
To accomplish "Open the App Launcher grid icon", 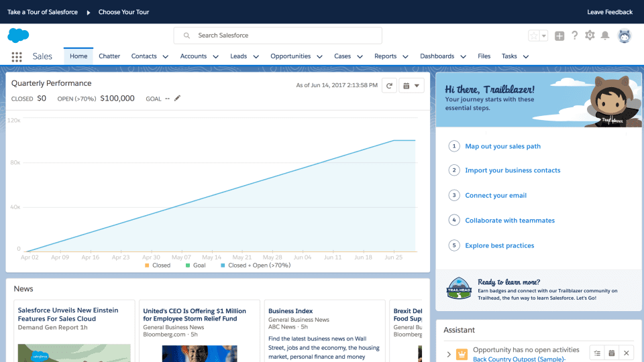I will [x=17, y=56].
